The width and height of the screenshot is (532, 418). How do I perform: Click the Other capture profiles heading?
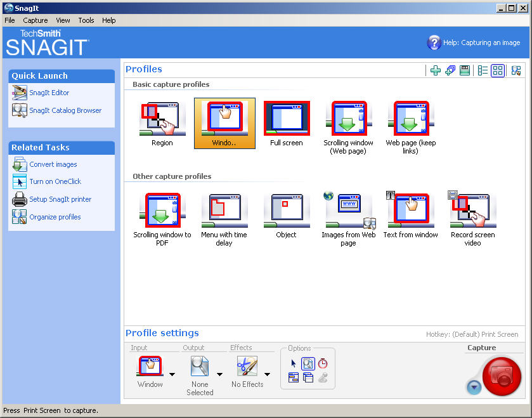pos(172,176)
